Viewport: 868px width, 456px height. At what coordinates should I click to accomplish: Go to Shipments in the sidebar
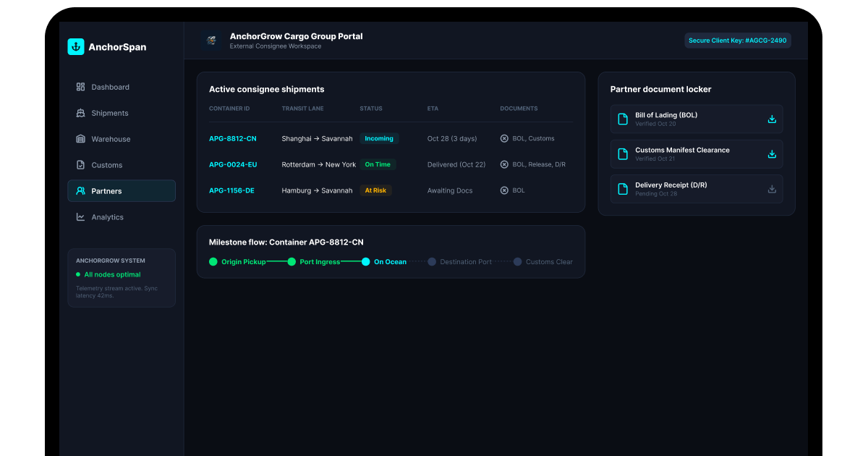point(122,113)
